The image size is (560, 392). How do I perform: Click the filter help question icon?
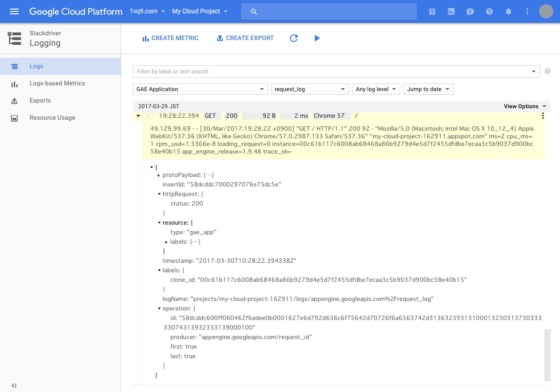pos(547,72)
